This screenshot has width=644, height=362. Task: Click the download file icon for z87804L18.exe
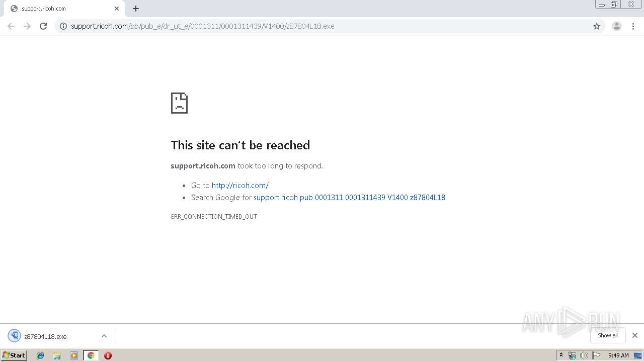point(14,336)
